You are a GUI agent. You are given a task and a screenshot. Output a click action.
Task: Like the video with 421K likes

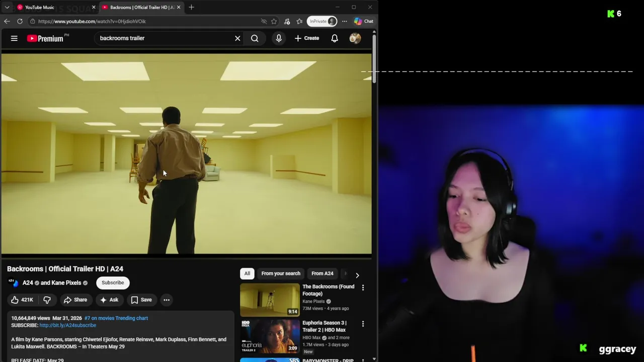pos(23,300)
